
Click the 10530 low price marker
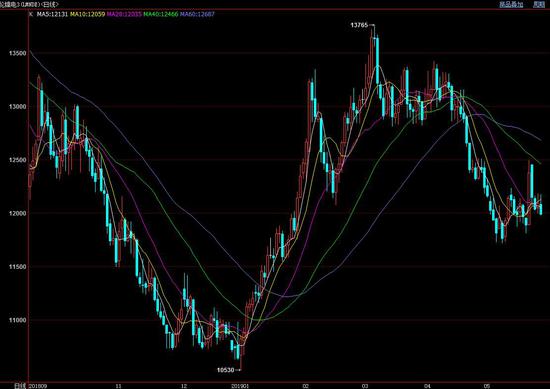point(225,370)
